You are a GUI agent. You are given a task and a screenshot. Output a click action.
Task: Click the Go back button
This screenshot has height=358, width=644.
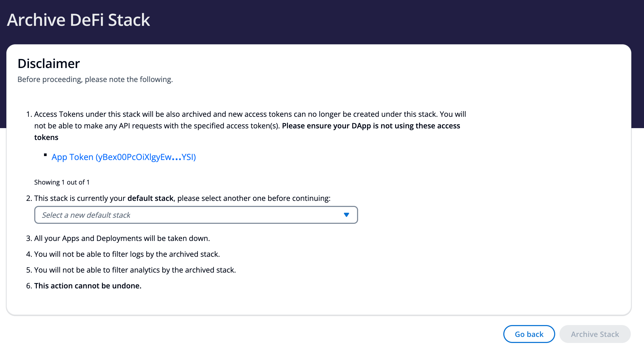pos(529,334)
